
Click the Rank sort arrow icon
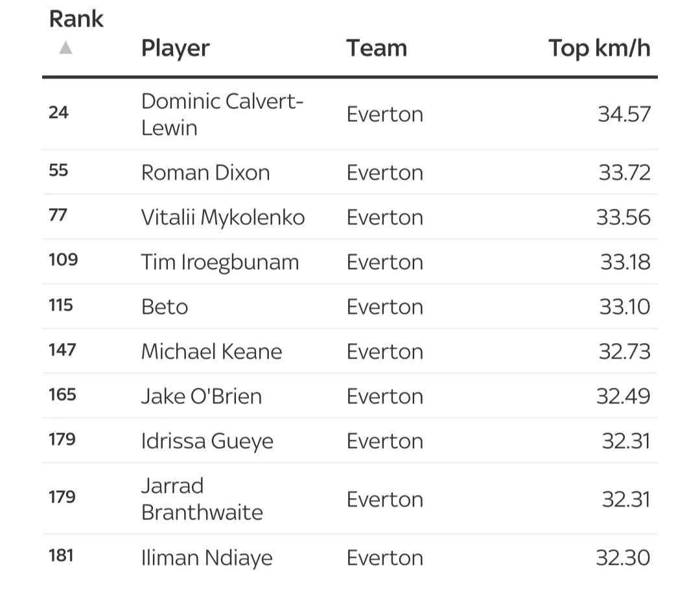coord(65,48)
